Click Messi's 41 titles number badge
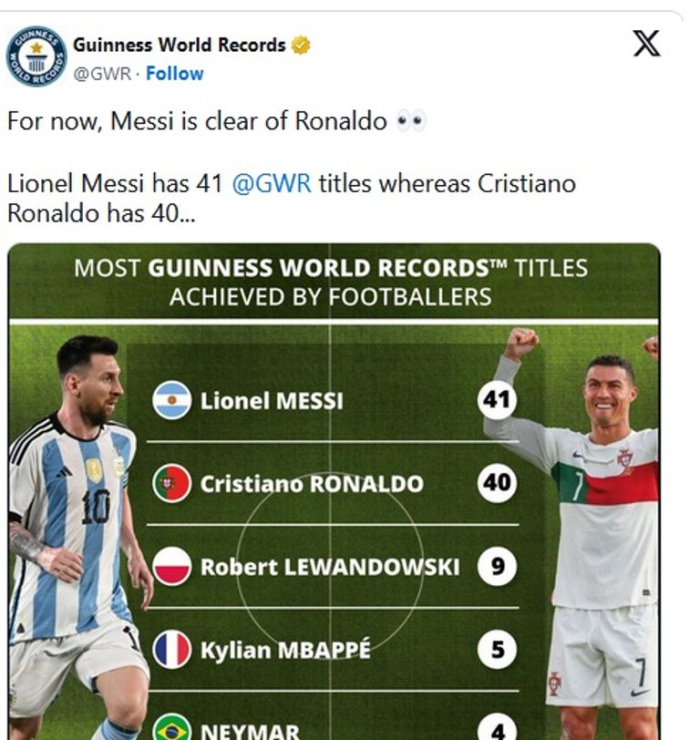The width and height of the screenshot is (700, 740). tap(497, 400)
